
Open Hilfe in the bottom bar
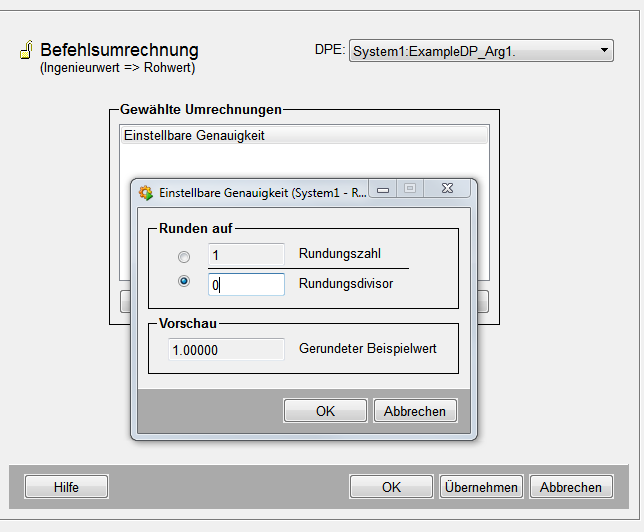pos(66,487)
